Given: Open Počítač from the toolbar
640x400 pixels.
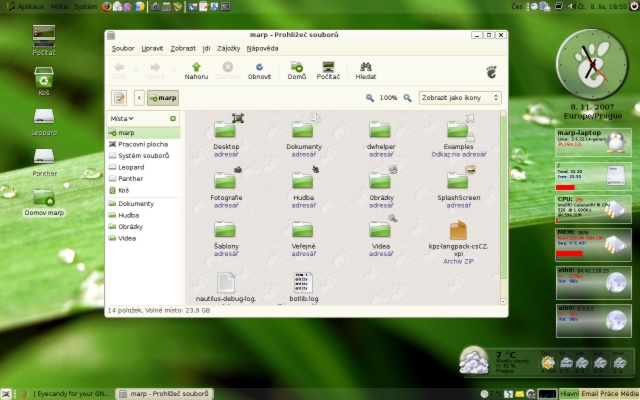Looking at the screenshot, I should coord(328,71).
